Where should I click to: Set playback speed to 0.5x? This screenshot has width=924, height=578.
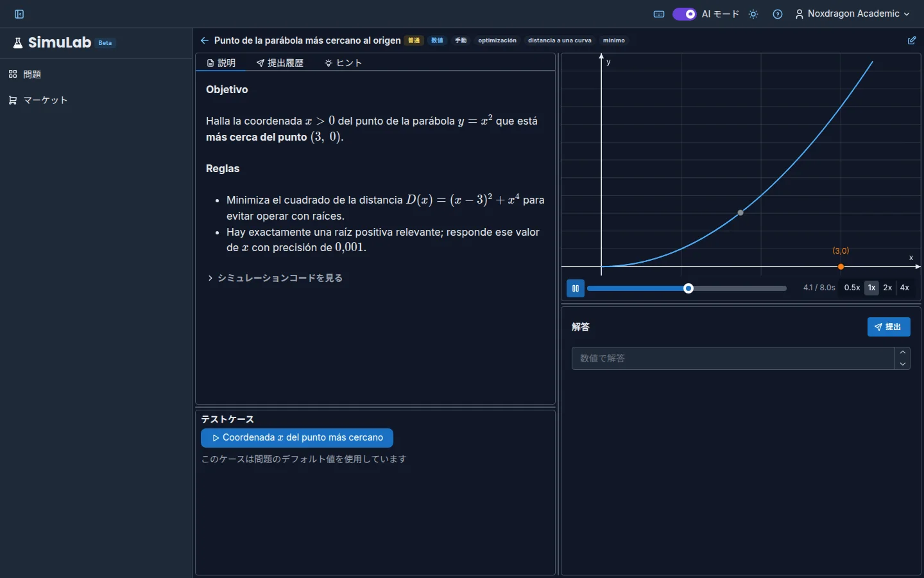point(852,288)
